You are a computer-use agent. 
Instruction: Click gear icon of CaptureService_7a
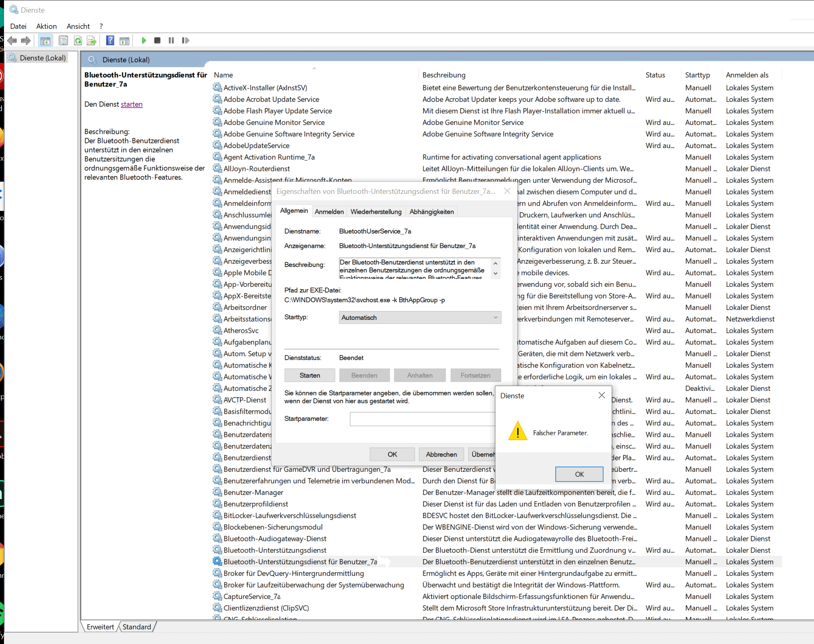point(217,596)
